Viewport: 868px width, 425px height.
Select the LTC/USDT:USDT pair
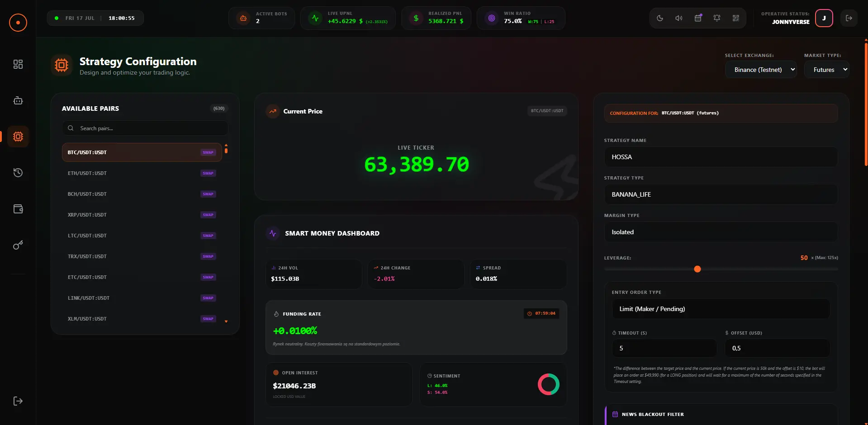tap(142, 236)
